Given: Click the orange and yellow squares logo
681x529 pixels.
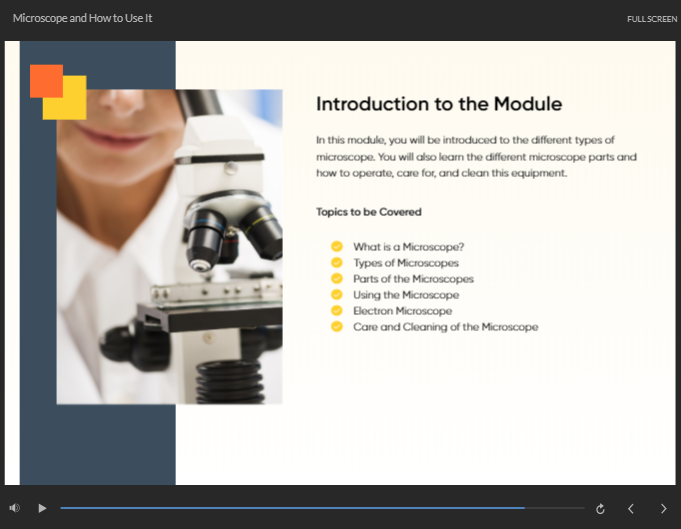Looking at the screenshot, I should (58, 91).
